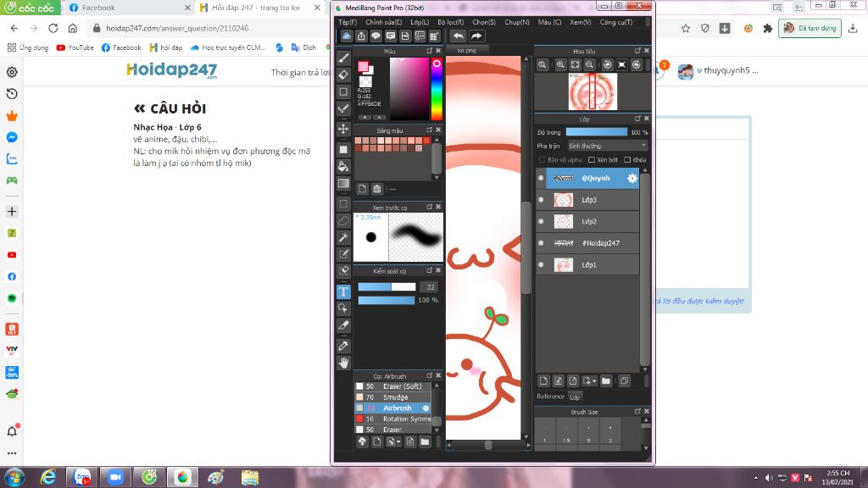Image resolution: width=868 pixels, height=488 pixels.
Task: Pick a hue on the rainbow bar
Action: (x=437, y=88)
